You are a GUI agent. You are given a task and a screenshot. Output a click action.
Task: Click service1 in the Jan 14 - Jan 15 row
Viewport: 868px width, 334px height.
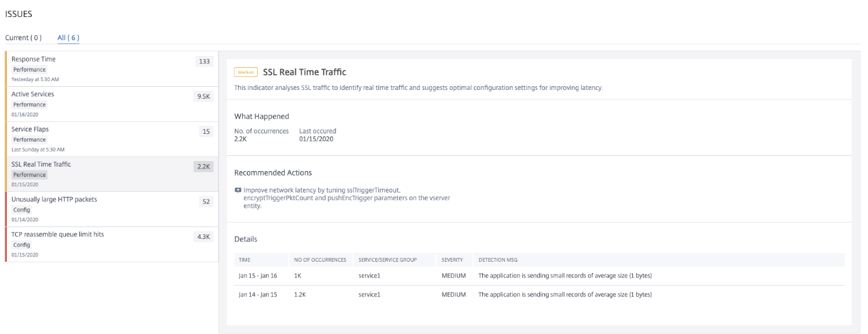[370, 294]
